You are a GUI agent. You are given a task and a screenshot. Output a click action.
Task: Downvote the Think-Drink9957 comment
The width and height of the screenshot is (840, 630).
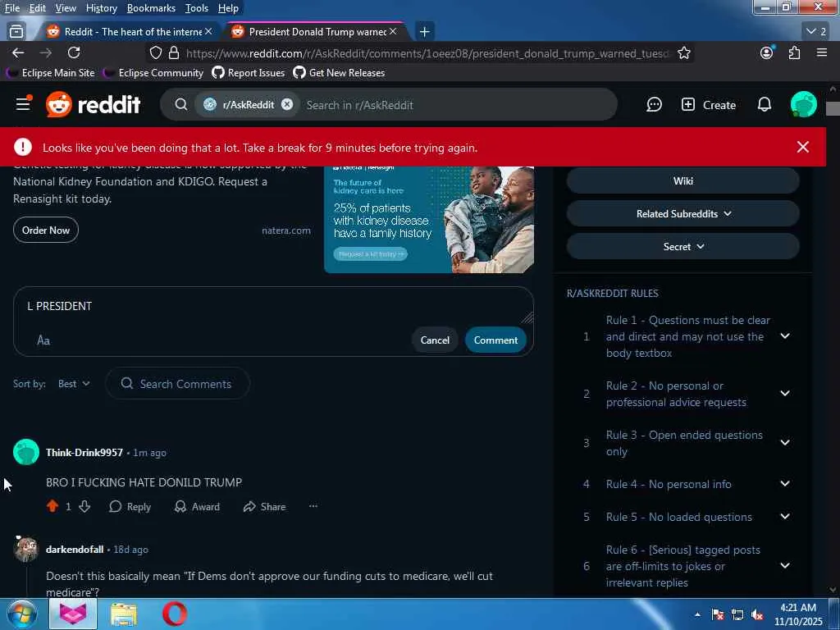pos(84,506)
